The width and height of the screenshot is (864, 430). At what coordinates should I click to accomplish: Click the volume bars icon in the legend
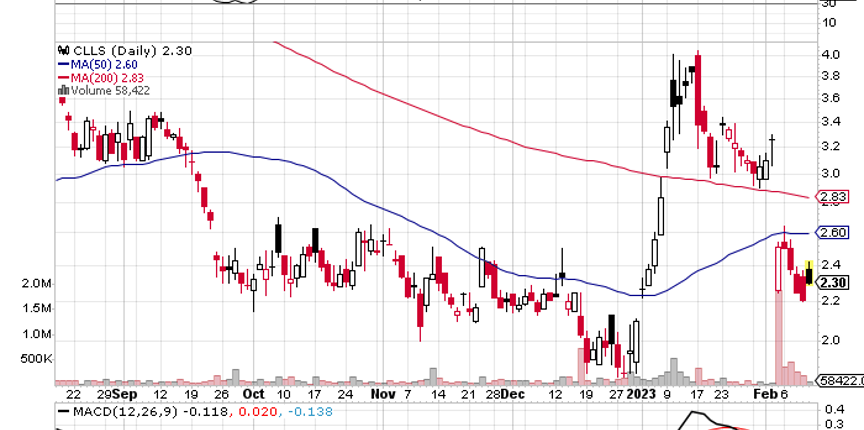[x=63, y=89]
